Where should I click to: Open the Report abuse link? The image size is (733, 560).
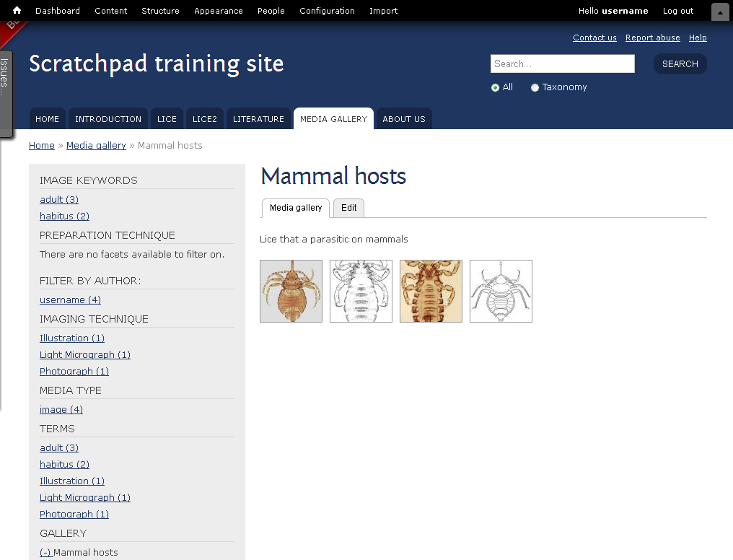(x=653, y=38)
